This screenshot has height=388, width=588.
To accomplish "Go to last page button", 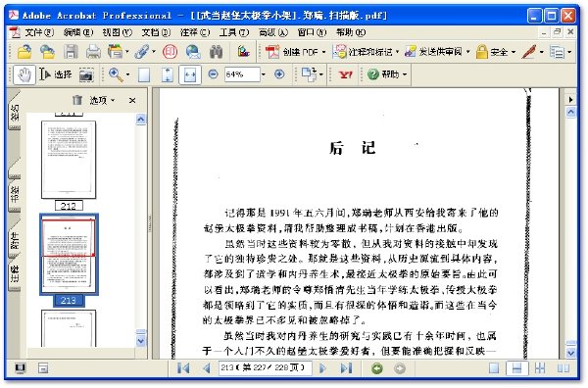I will (x=346, y=368).
